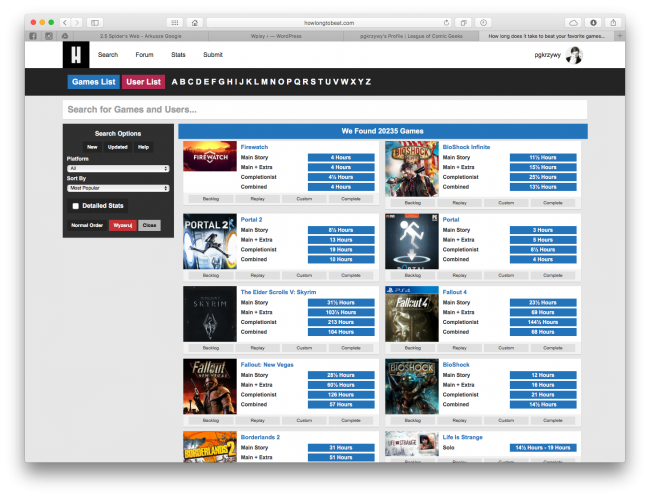This screenshot has width=650, height=498.
Task: Click the Normal Order button
Action: (x=87, y=225)
